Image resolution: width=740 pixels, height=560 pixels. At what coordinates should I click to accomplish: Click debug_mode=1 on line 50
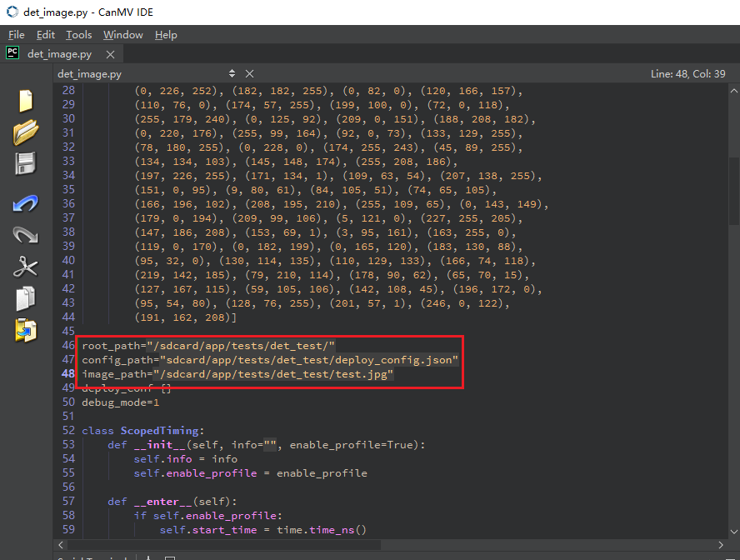click(120, 402)
